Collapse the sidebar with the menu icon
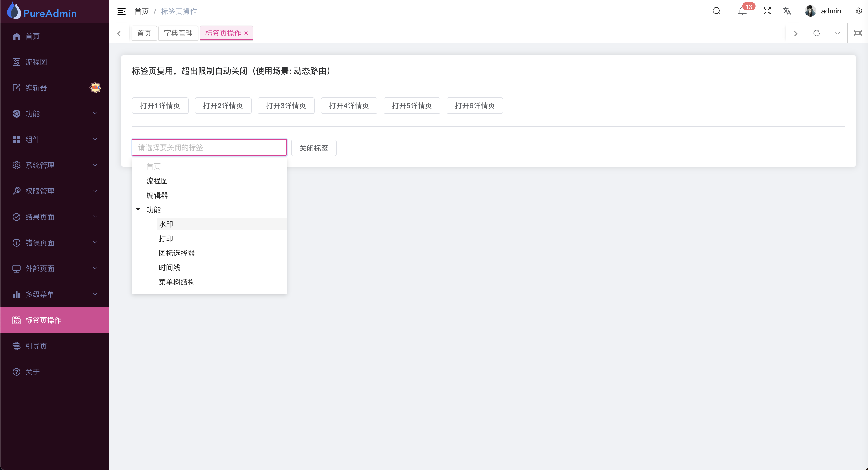 [x=121, y=11]
